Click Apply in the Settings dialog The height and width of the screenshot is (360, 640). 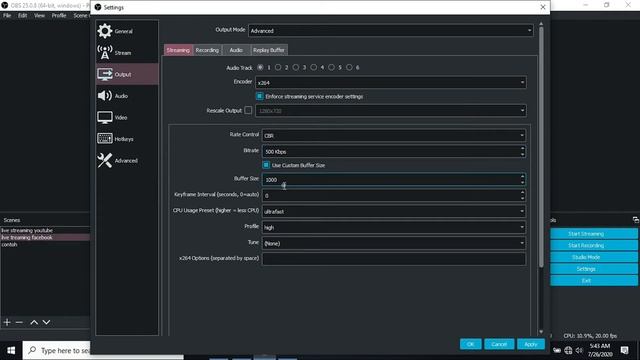531,344
